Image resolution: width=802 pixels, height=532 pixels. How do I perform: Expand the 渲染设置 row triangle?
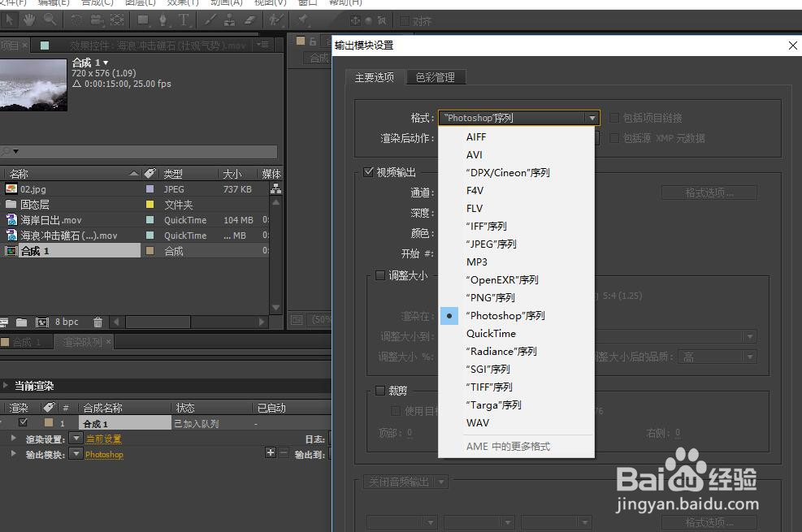tap(14, 438)
